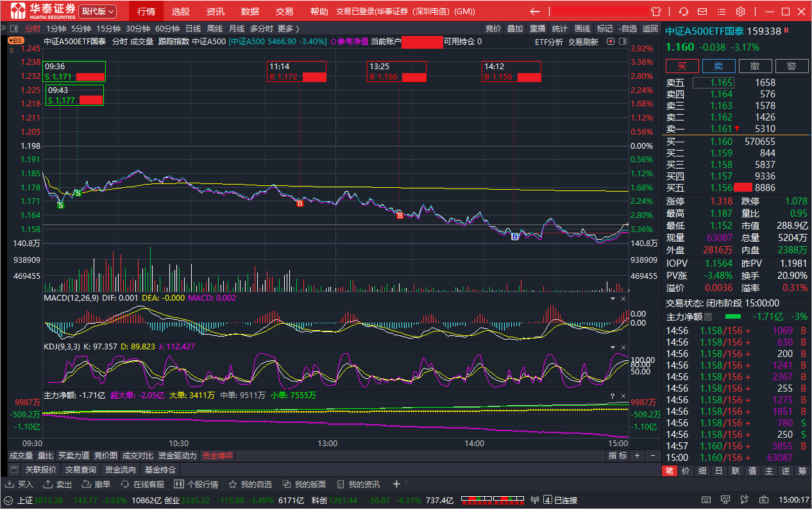Image resolution: width=812 pixels, height=509 pixels.
Task: Select the 日线 chart period tab
Action: 193,28
